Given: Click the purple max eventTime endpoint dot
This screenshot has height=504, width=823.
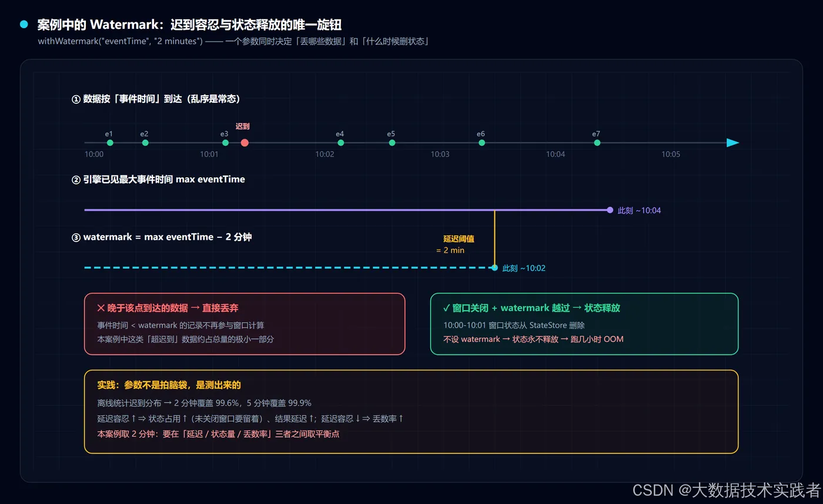Looking at the screenshot, I should click(x=610, y=210).
